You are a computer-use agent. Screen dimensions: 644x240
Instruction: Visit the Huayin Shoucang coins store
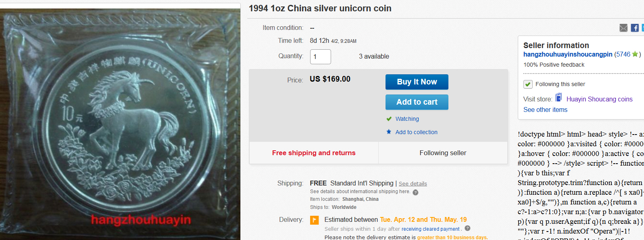click(599, 99)
